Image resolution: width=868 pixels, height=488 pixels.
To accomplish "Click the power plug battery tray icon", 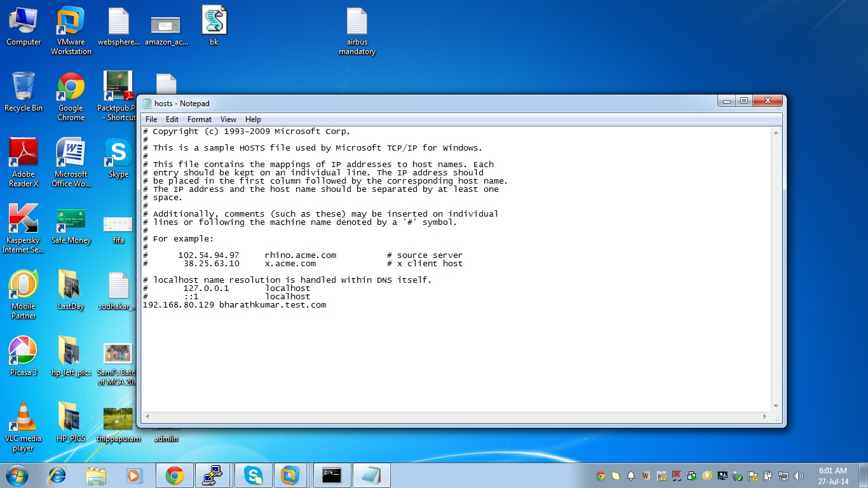I will coord(768,476).
